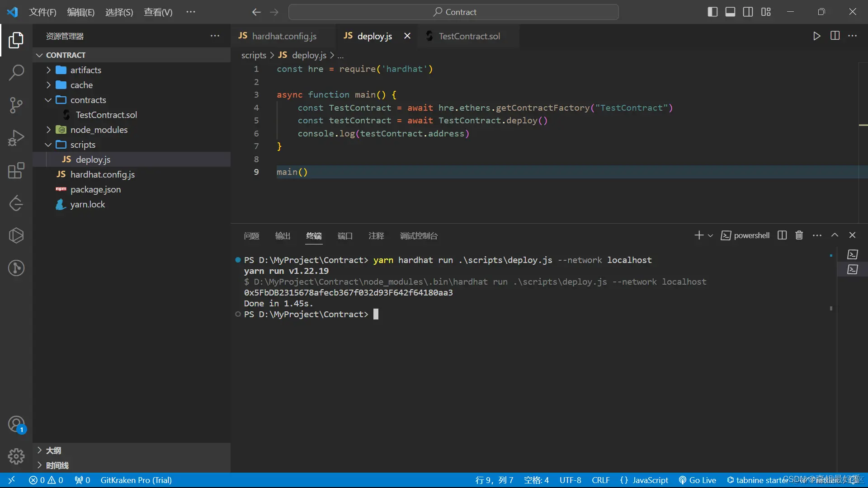Split the editor to the right
868x488 pixels.
835,36
